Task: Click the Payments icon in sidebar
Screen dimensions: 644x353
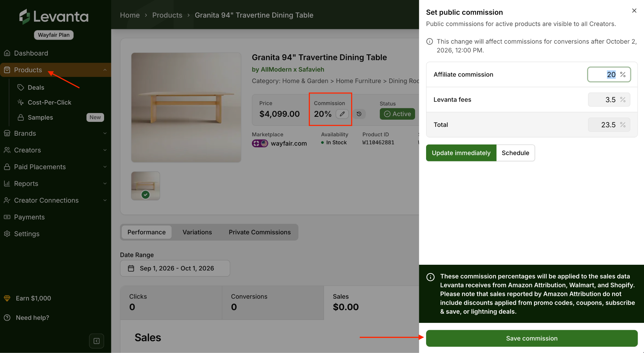Action: (x=7, y=217)
